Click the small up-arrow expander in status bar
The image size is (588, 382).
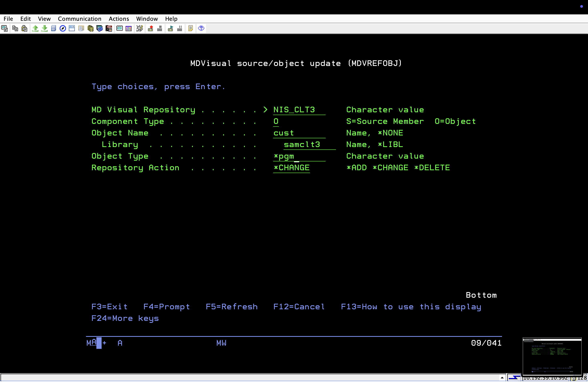pos(502,378)
